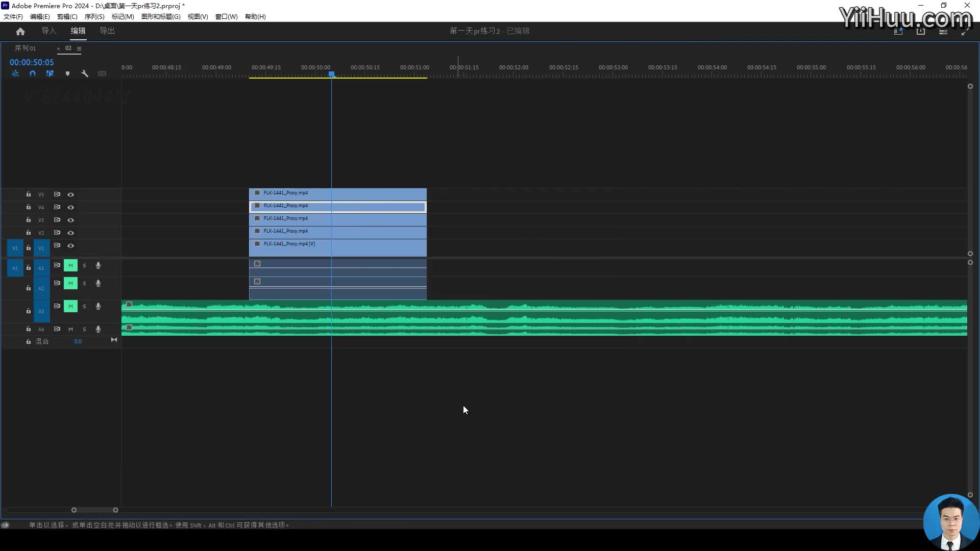Select FLK-1441_Proxy.mp4 [V] clip on V1

coord(338,247)
